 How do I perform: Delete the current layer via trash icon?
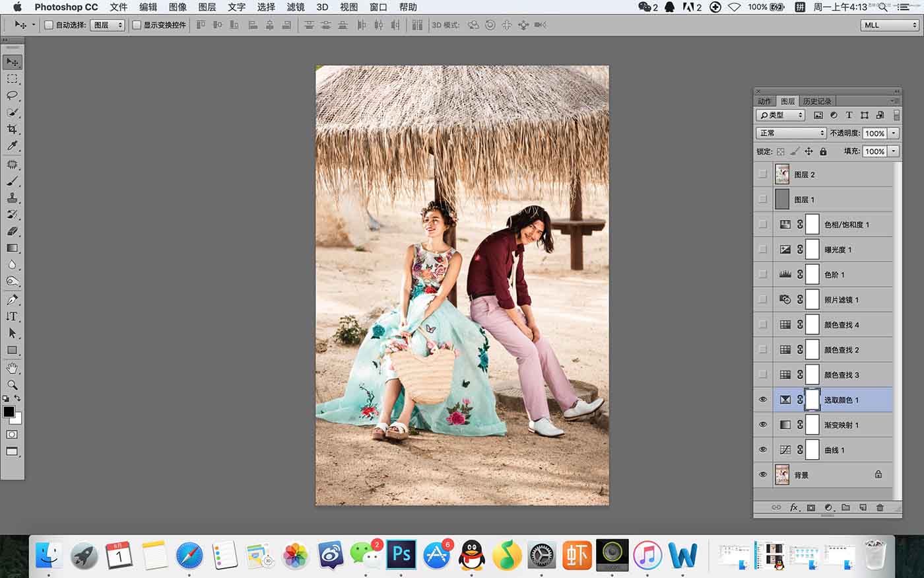tap(880, 507)
